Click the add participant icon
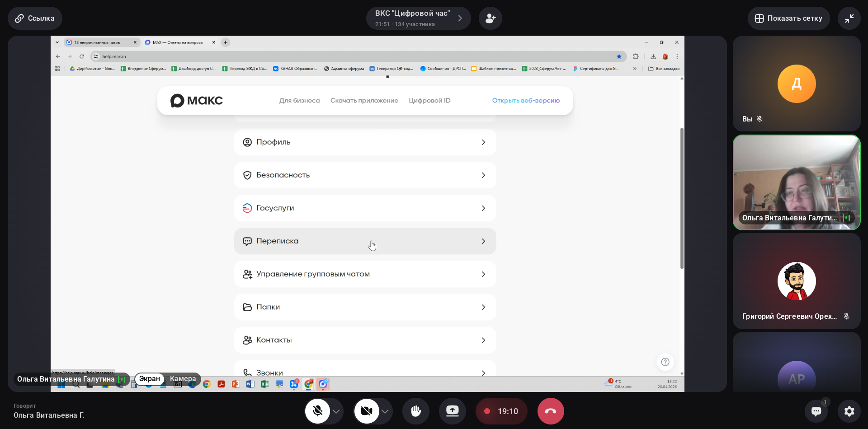The image size is (868, 429). point(490,19)
